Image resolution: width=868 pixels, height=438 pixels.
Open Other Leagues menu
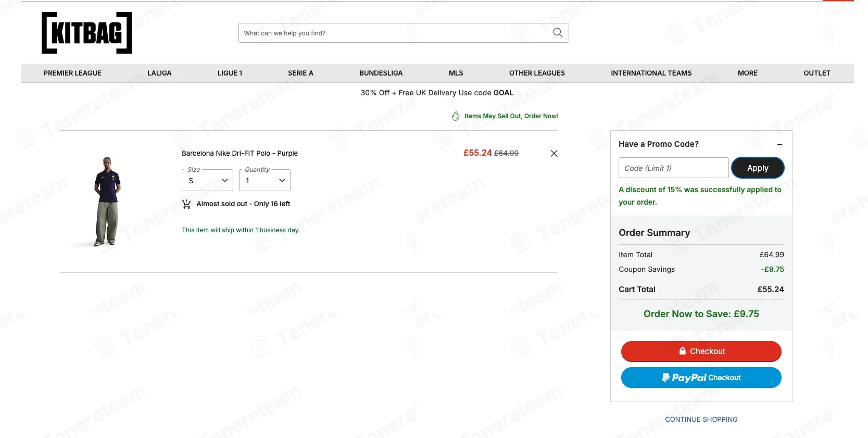pyautogui.click(x=537, y=73)
